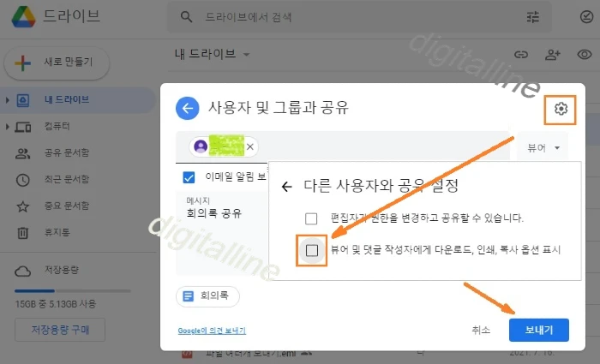Click the get link icon in toolbar
600x364 pixels.
coord(521,55)
